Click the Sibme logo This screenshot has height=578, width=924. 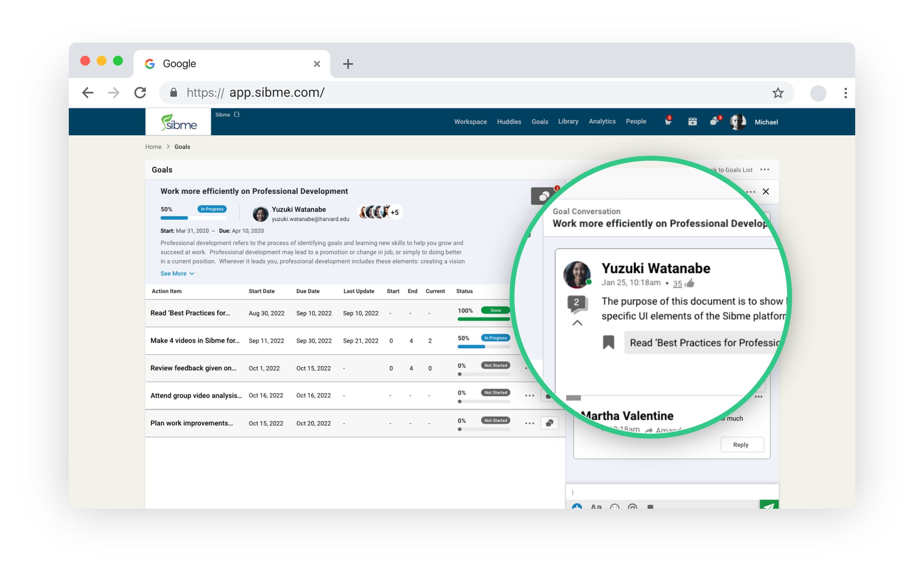179,122
